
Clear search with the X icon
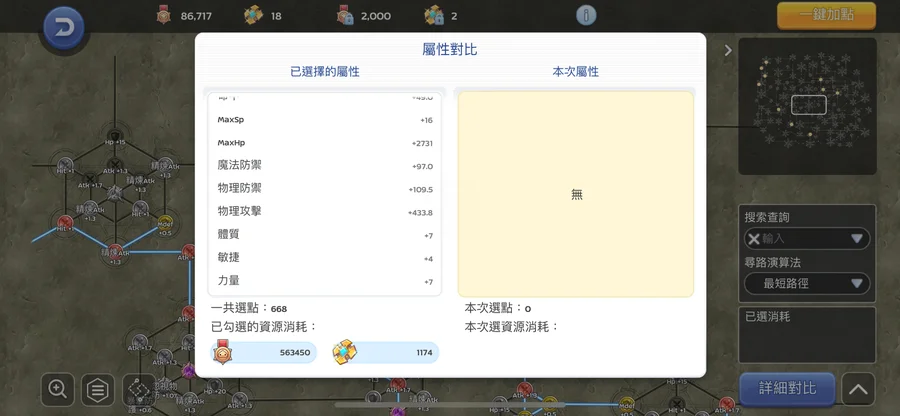(x=754, y=239)
